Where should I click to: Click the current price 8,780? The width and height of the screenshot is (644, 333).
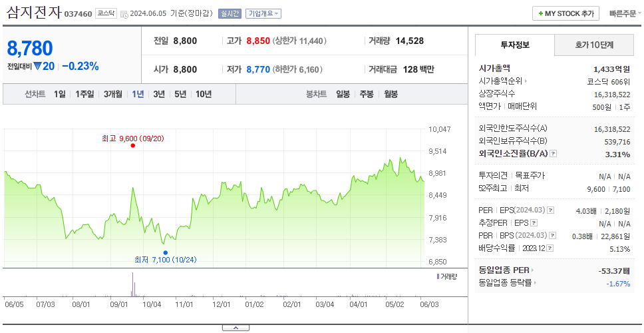point(29,49)
